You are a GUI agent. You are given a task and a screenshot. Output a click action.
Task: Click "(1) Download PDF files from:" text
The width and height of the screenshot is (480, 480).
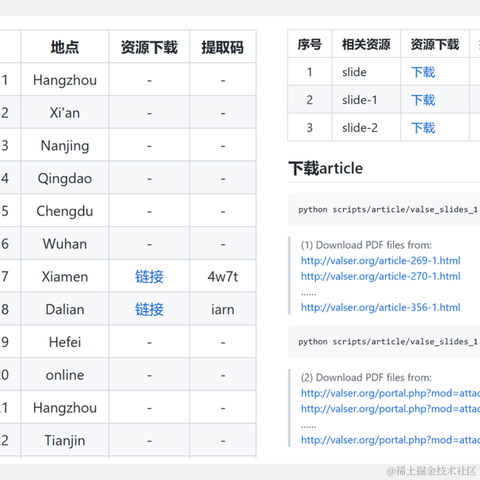pyautogui.click(x=366, y=245)
